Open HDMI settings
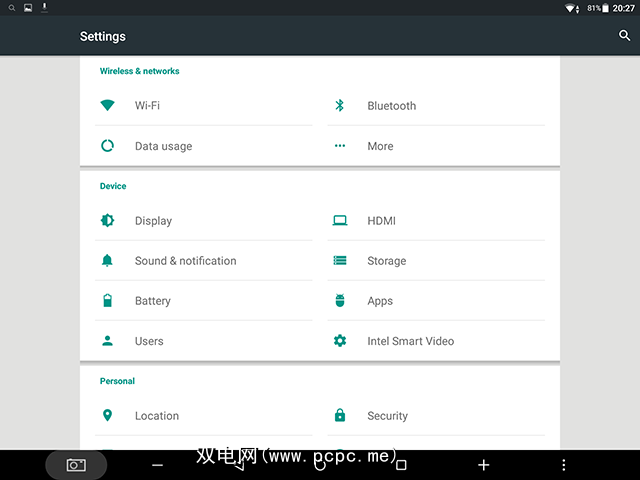The width and height of the screenshot is (640, 480). [x=436, y=220]
